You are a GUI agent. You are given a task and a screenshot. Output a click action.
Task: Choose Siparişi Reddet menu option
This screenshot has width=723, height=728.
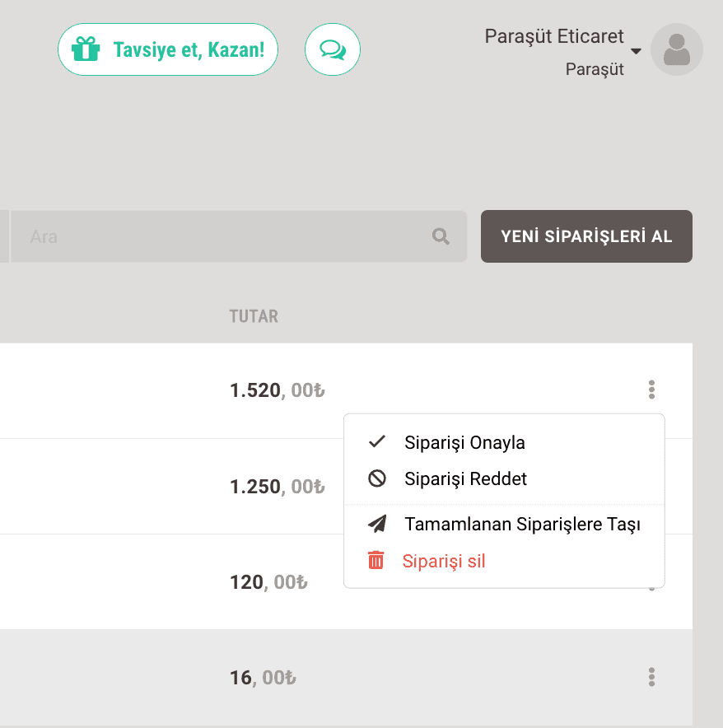point(465,478)
